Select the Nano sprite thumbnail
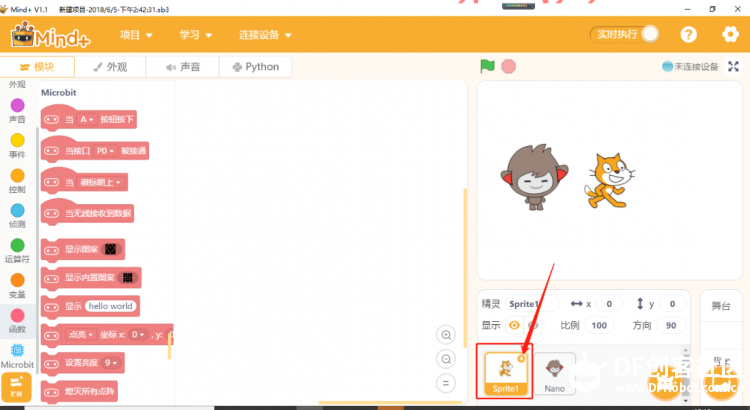The image size is (750, 410). pyautogui.click(x=554, y=374)
